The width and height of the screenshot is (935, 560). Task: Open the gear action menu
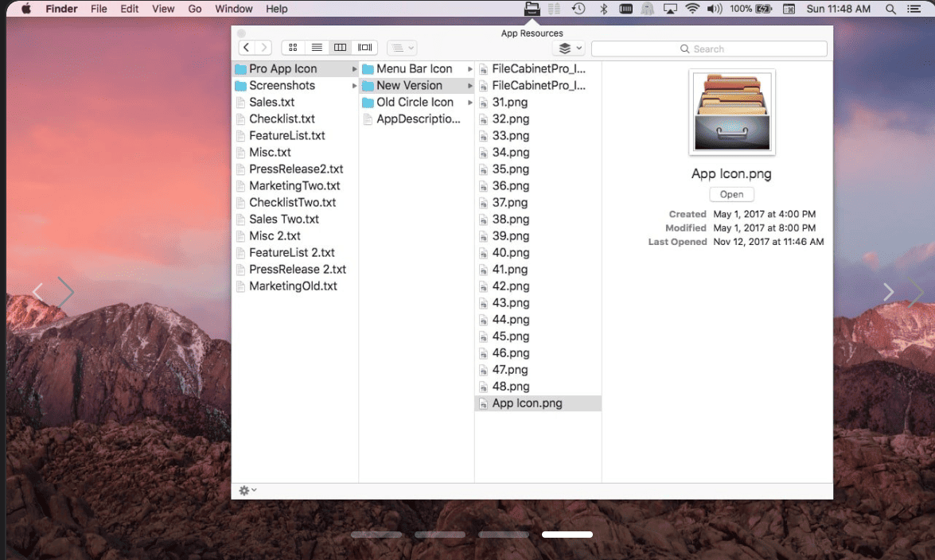(x=247, y=490)
